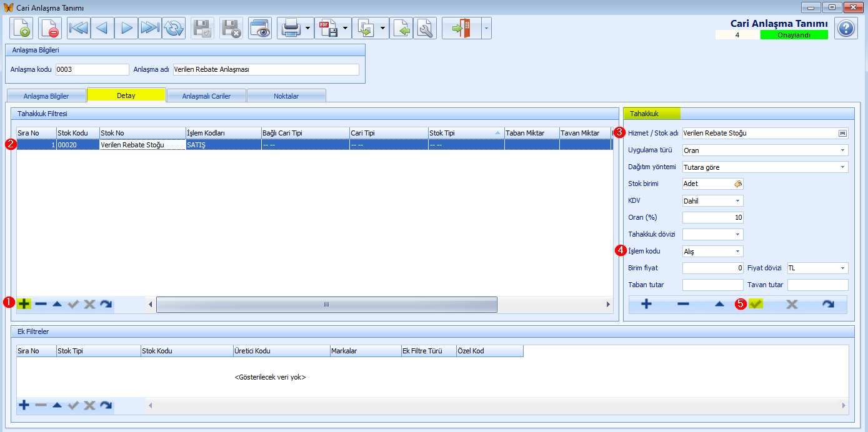Open settings with the wrench icon
The image size is (868, 432).
pos(425,29)
